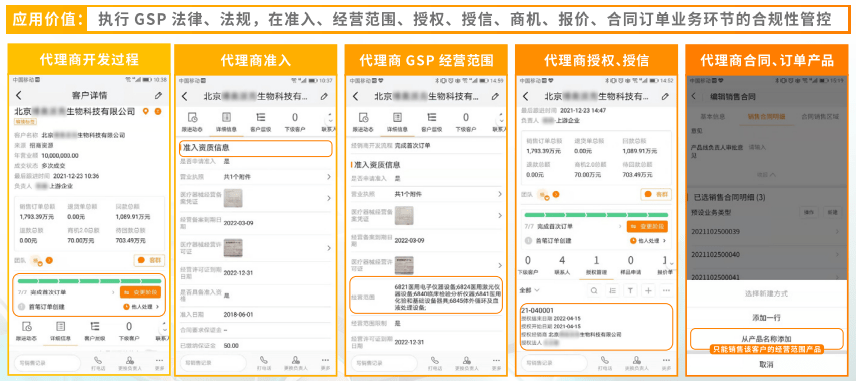Screen dimensions: 856x381
Task: Tap filter funnel icon in 授权管理 toolbar
Action: (x=630, y=290)
